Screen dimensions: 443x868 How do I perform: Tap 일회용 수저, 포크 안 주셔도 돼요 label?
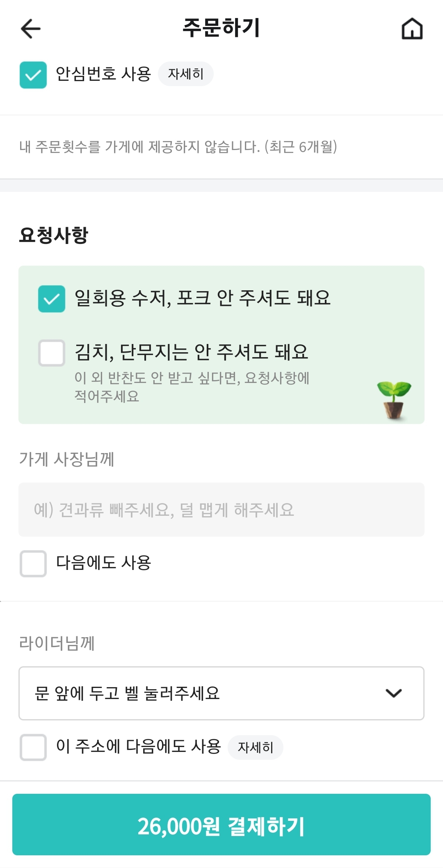coord(202,298)
